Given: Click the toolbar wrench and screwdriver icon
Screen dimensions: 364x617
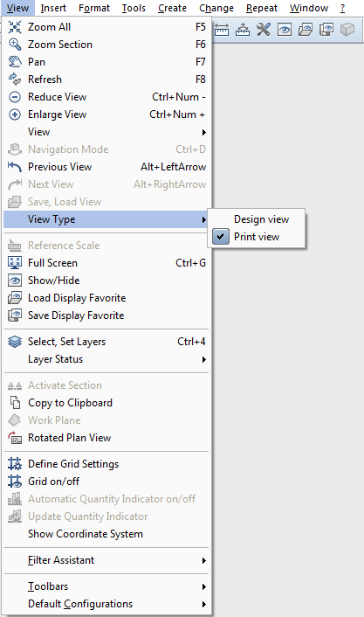Looking at the screenshot, I should point(264,29).
